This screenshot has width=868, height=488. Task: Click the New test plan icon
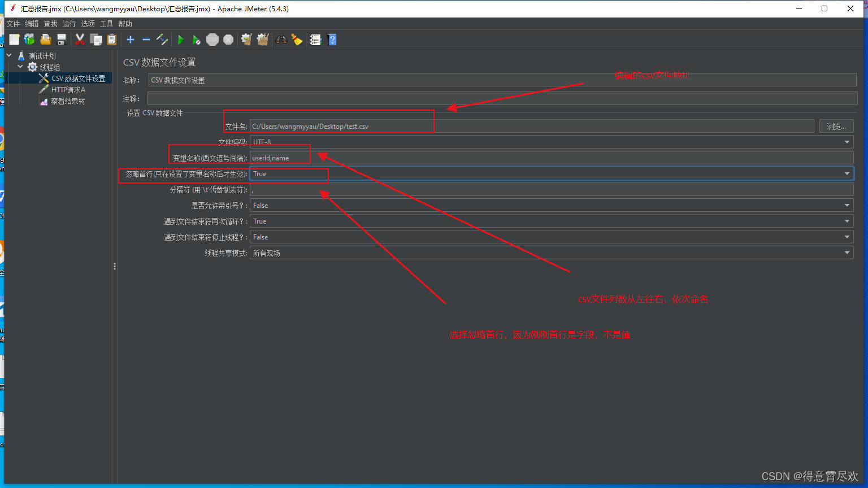pos(14,40)
